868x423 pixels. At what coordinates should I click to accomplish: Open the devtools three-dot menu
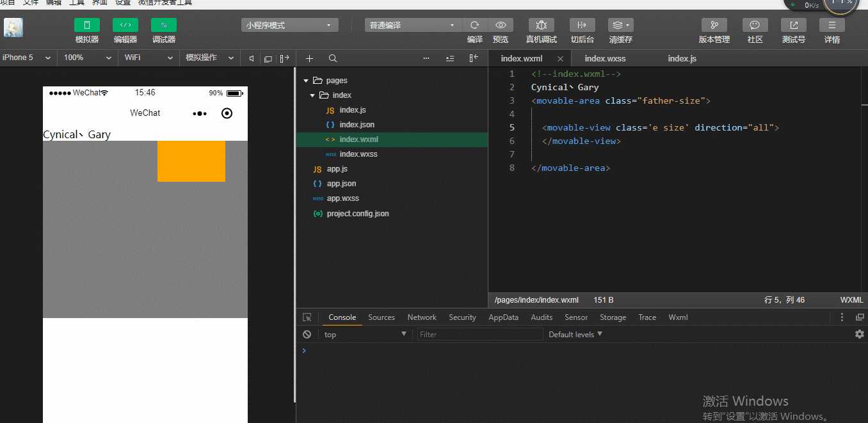click(842, 317)
